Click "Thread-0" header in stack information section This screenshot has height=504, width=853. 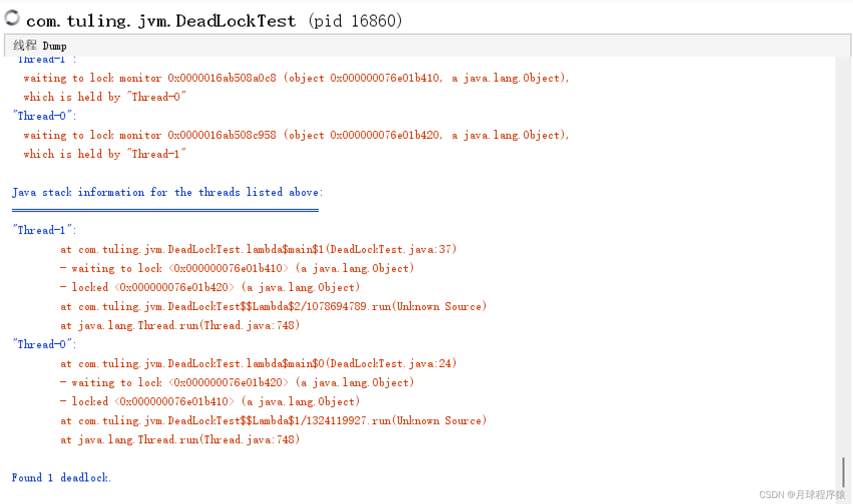click(45, 345)
